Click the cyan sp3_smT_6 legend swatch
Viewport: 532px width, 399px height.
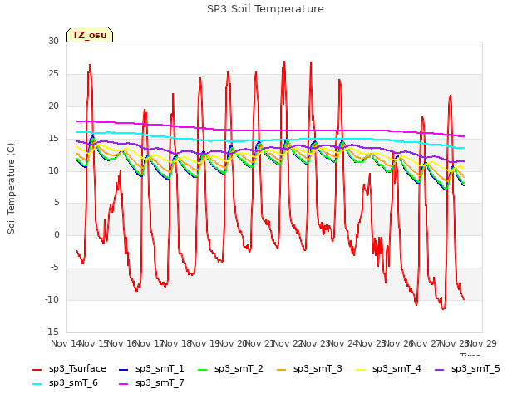pyautogui.click(x=37, y=384)
